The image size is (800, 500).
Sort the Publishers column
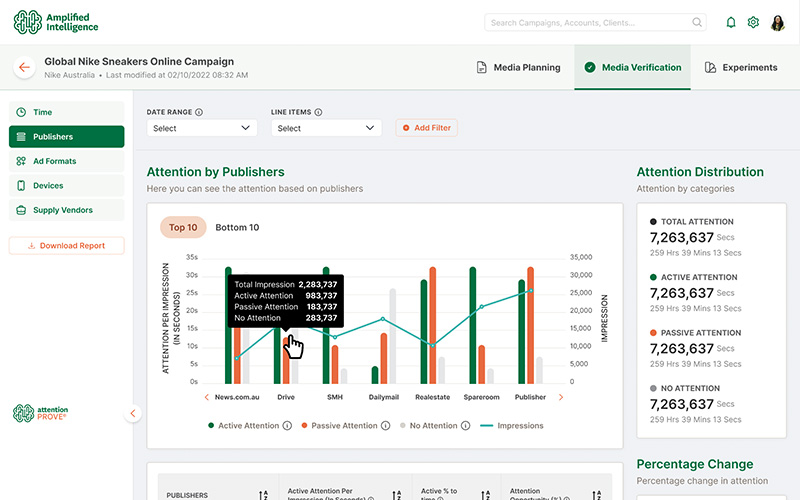pyautogui.click(x=263, y=495)
